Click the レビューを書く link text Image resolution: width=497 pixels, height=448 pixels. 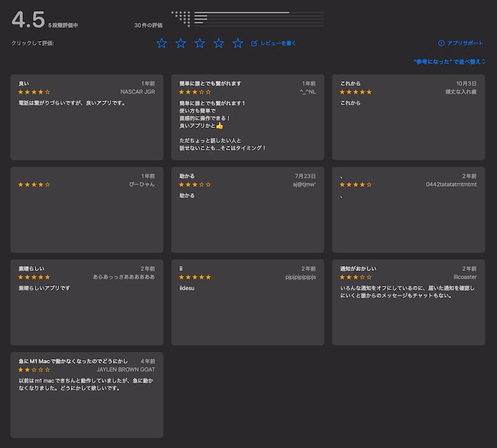click(278, 43)
